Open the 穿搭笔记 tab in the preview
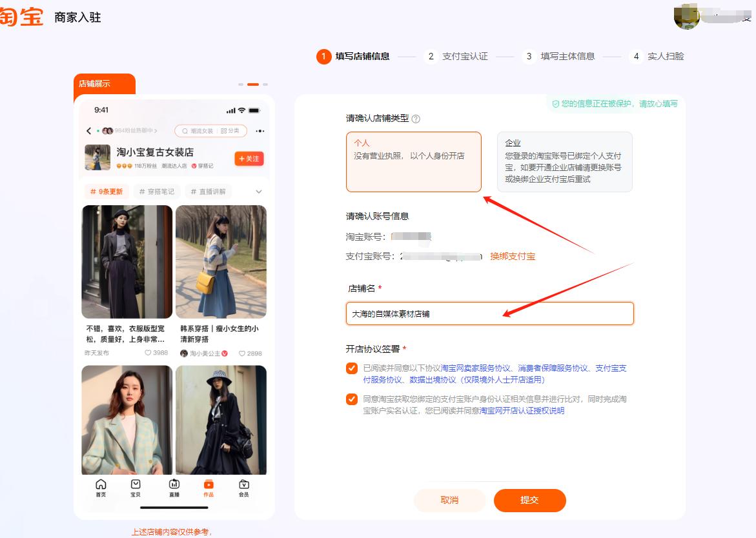The height and width of the screenshot is (538, 756). 158,191
